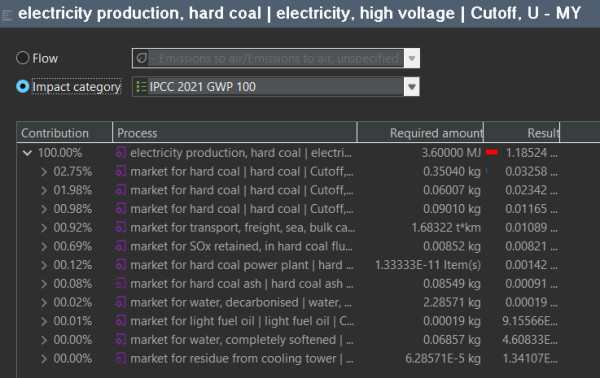The height and width of the screenshot is (378, 600).
Task: Click process icon of 0.06007 kg hard coal row
Action: click(121, 190)
